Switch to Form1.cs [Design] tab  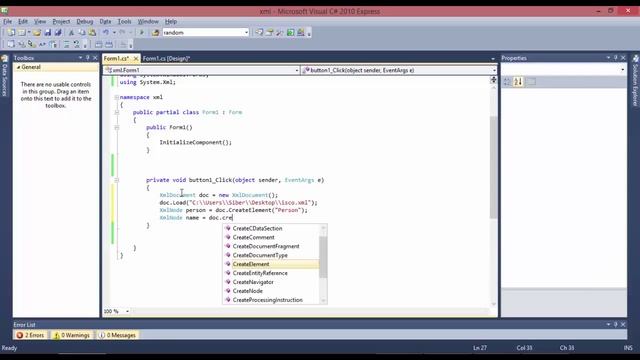pyautogui.click(x=167, y=58)
